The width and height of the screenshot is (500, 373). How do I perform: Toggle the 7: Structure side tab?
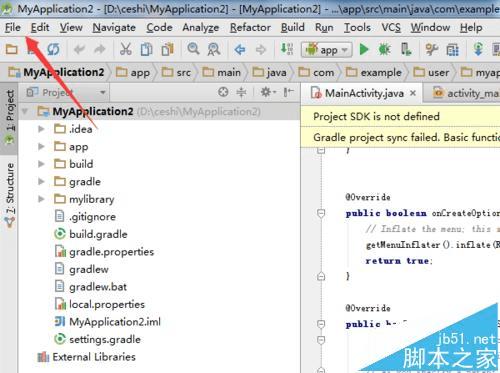9,195
